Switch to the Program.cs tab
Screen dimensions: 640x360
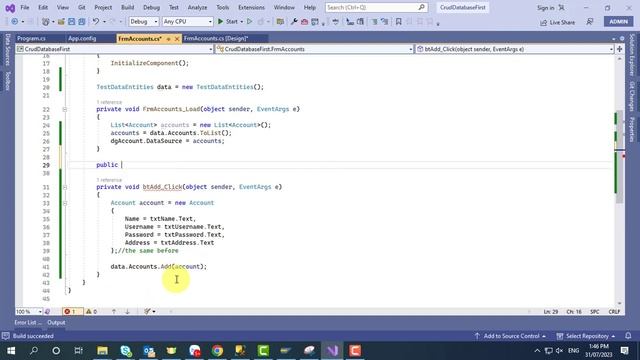31,38
